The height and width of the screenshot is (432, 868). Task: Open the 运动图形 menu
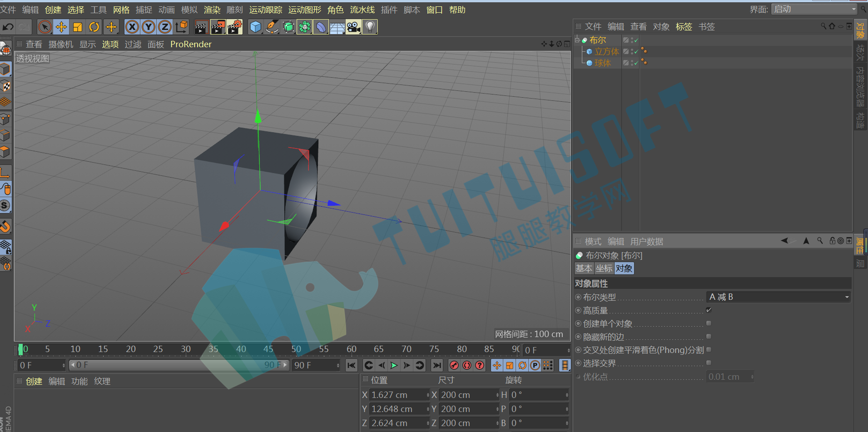coord(305,10)
